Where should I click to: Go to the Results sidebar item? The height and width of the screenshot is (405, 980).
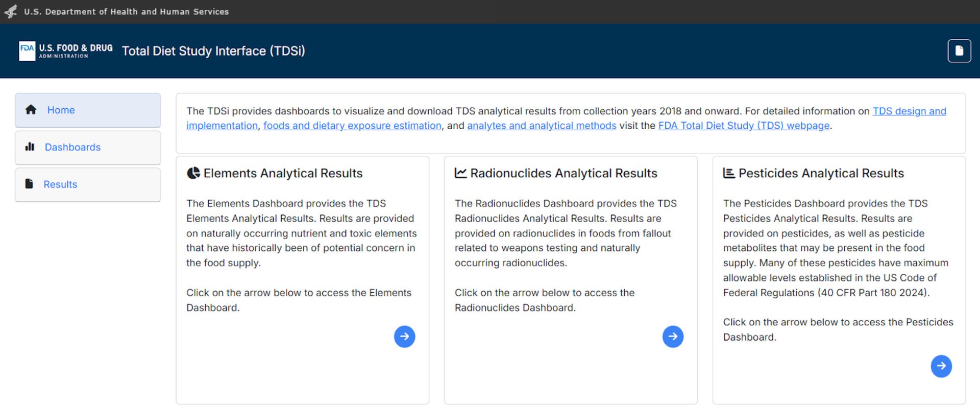click(88, 185)
